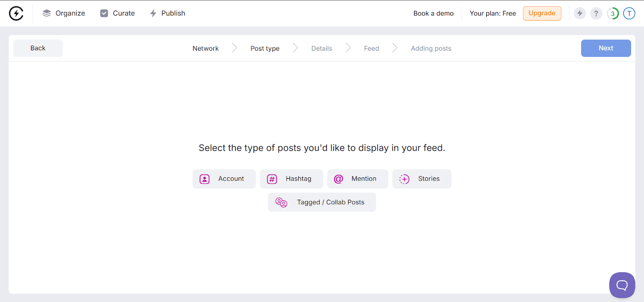This screenshot has width=644, height=302.
Task: Click the Upgrade button
Action: tap(542, 13)
